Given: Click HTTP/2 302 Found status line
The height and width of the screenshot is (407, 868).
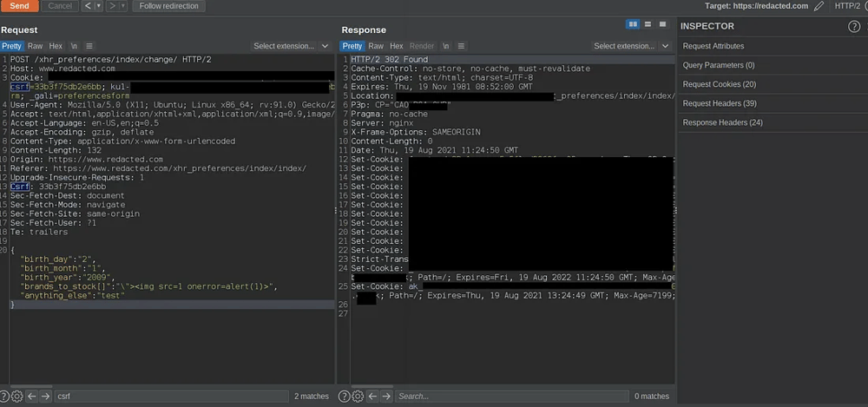Looking at the screenshot, I should tap(389, 59).
